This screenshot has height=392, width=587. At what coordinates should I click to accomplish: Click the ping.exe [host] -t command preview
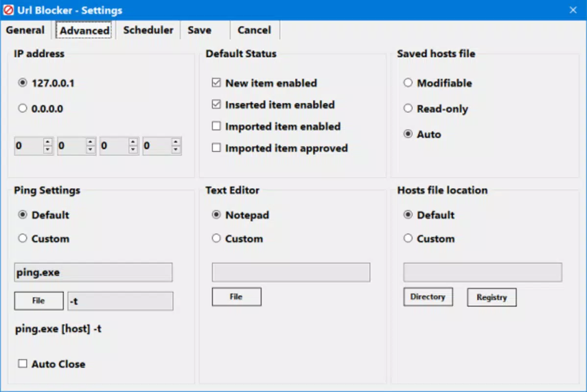tap(58, 329)
